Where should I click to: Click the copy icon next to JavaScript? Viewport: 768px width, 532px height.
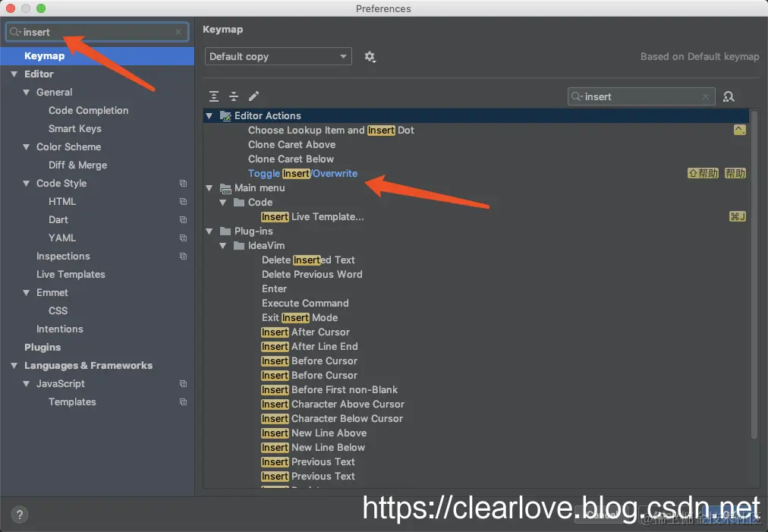183,383
